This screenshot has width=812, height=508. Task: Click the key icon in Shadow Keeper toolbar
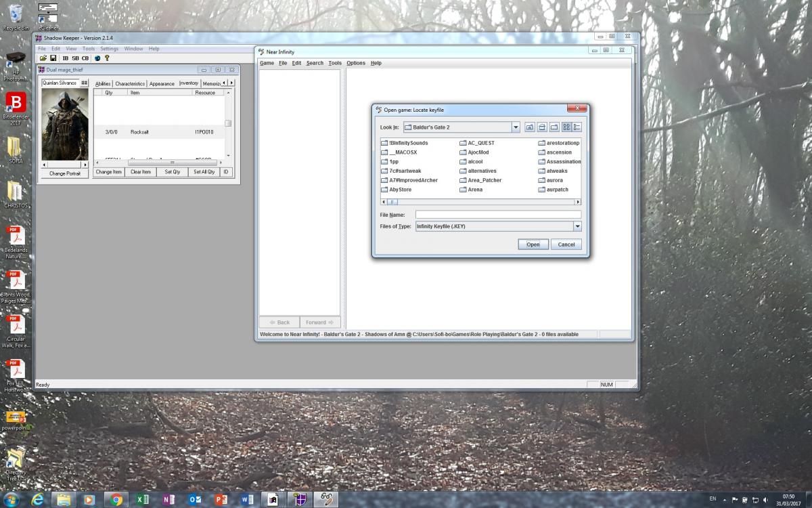107,58
